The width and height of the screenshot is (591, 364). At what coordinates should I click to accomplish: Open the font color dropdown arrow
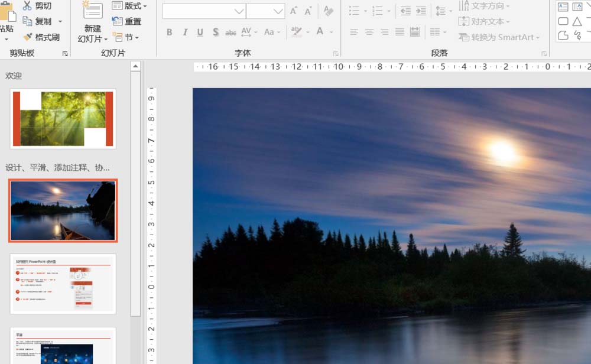pyautogui.click(x=332, y=32)
